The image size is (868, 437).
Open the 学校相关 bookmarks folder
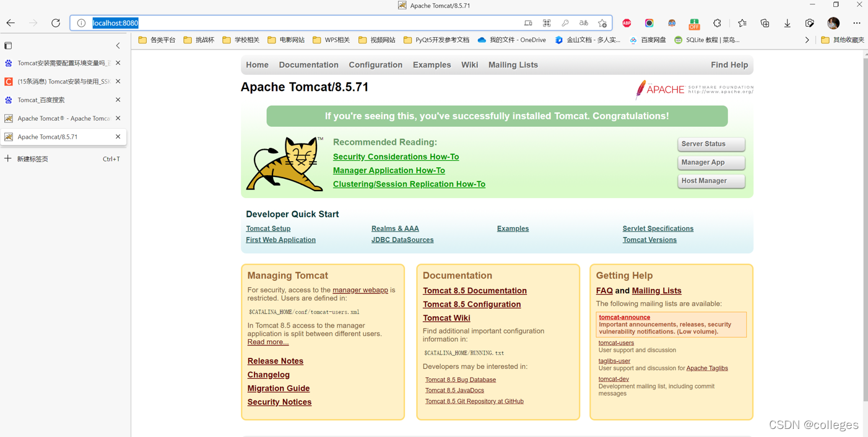pyautogui.click(x=241, y=40)
